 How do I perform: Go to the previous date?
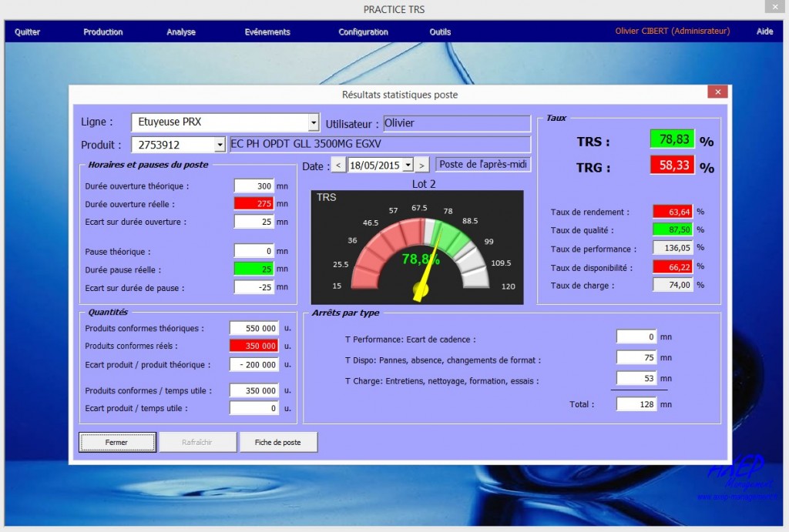[x=339, y=165]
